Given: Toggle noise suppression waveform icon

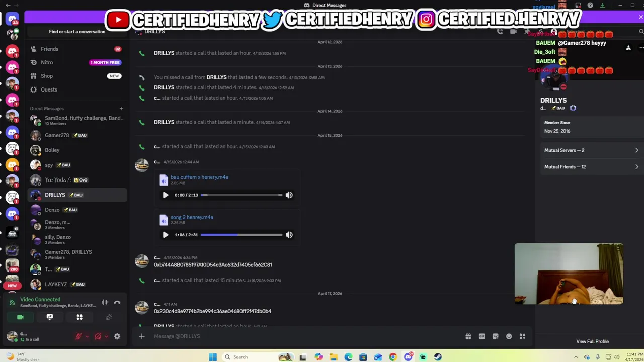Looking at the screenshot, I should tap(105, 303).
